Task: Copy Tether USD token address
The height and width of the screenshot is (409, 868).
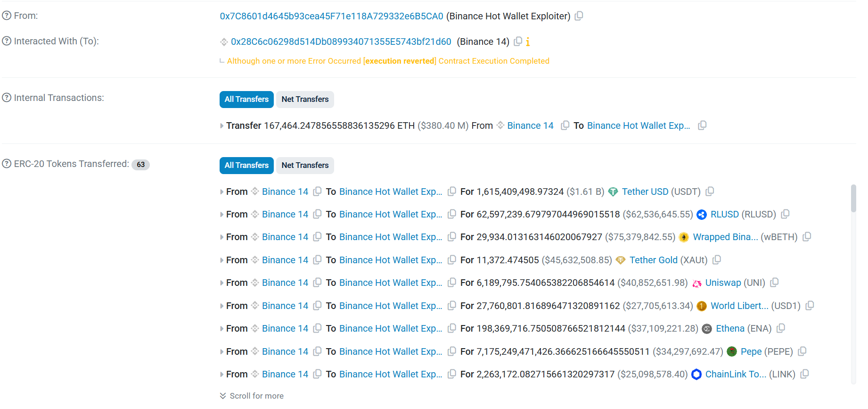Action: 710,191
